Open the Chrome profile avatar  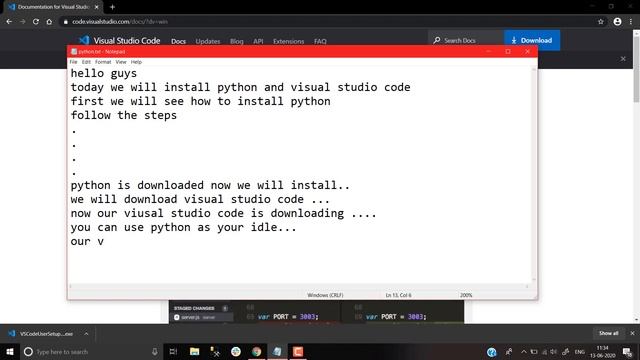617,22
